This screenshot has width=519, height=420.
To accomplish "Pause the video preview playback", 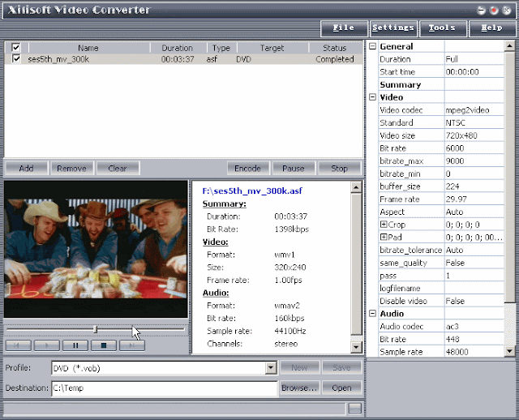I will coord(75,345).
